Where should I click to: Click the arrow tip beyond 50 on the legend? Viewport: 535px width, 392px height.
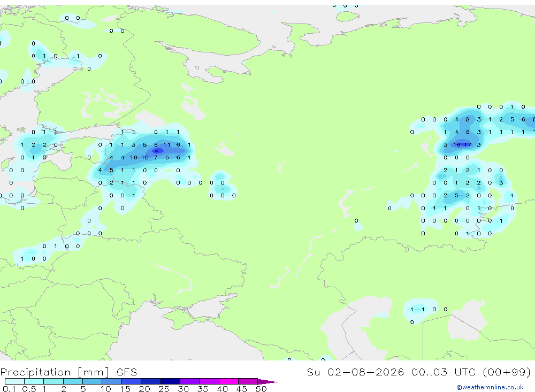tap(267, 382)
